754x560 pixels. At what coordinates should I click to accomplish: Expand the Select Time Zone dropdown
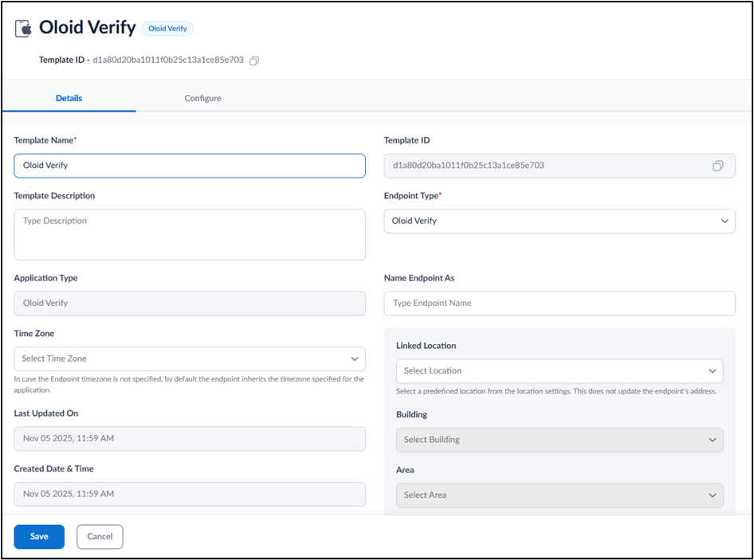click(x=190, y=359)
